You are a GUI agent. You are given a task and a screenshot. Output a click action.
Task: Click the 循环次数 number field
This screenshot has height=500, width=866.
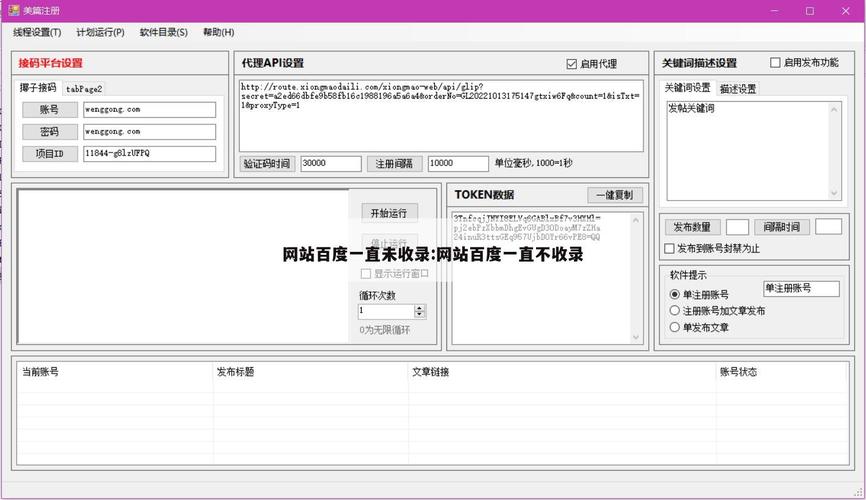(x=386, y=311)
